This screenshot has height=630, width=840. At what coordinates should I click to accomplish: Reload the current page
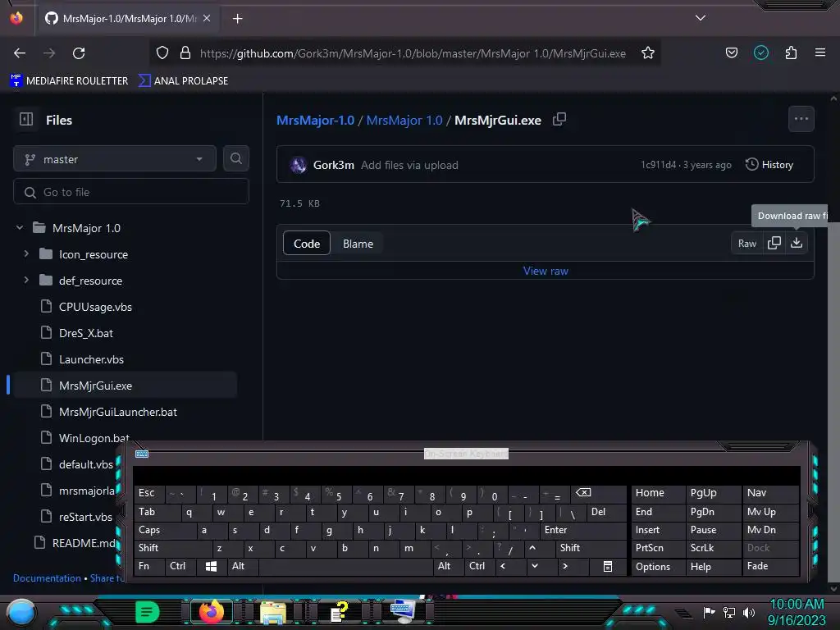(79, 53)
